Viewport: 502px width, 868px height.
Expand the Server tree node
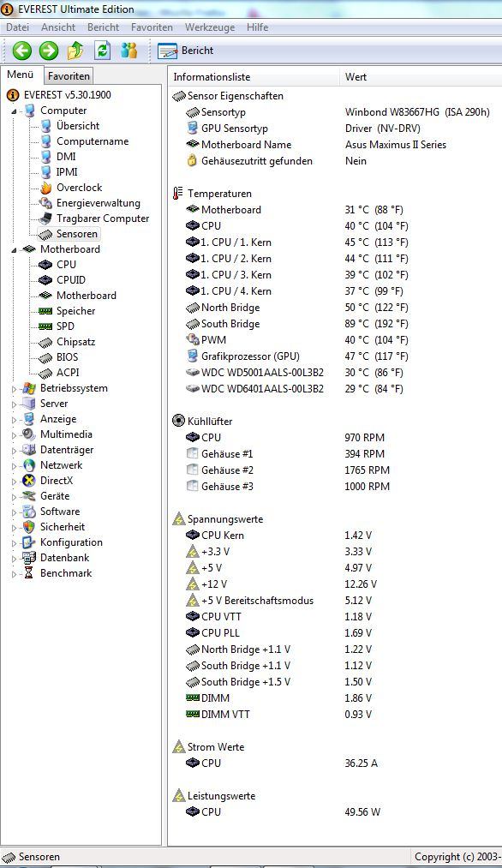(x=14, y=404)
